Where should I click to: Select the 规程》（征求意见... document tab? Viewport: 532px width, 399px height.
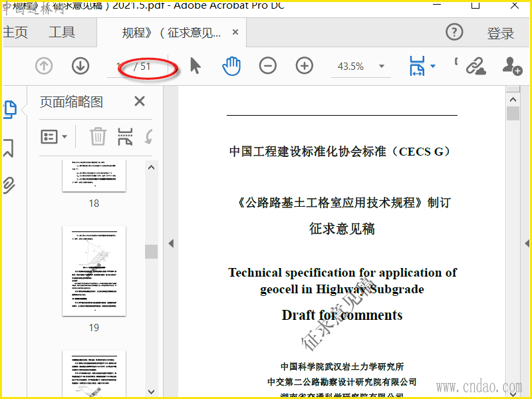172,33
